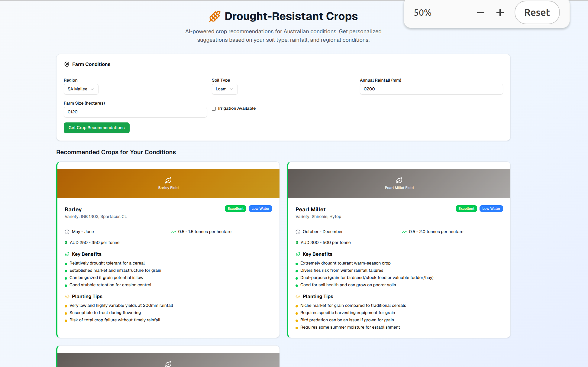Click the Low Water badge on Pearl Millet
The width and height of the screenshot is (588, 367).
491,209
